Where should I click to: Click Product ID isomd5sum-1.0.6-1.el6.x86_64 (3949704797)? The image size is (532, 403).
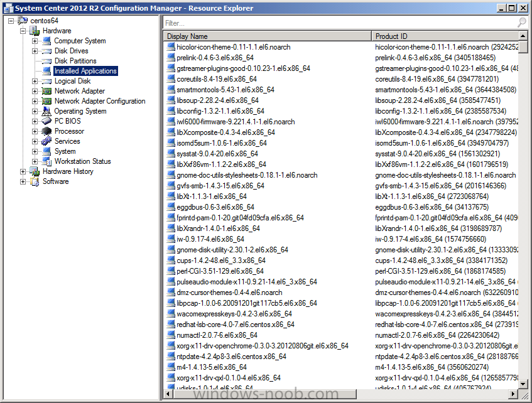point(442,143)
